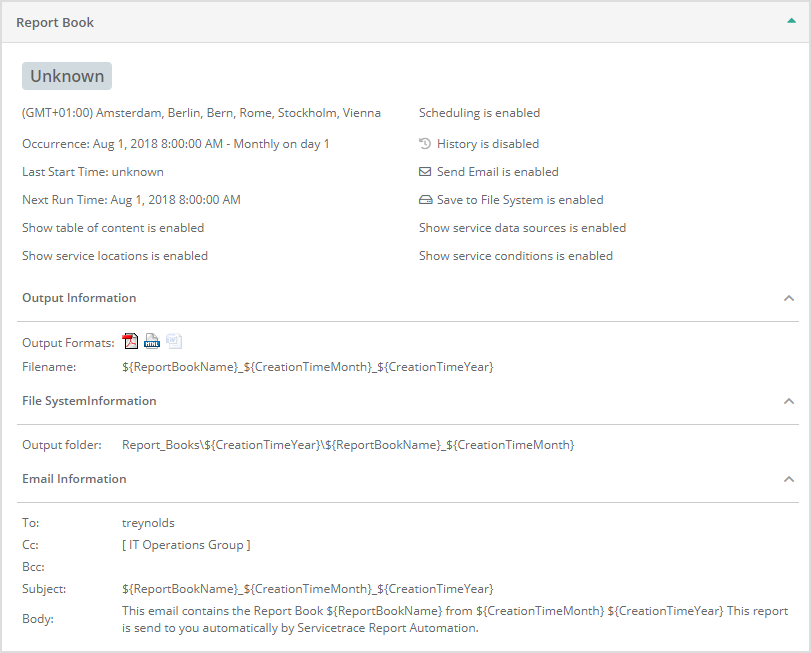Click the IT Operations Group Cc recipient
The height and width of the screenshot is (653, 811).
(186, 545)
